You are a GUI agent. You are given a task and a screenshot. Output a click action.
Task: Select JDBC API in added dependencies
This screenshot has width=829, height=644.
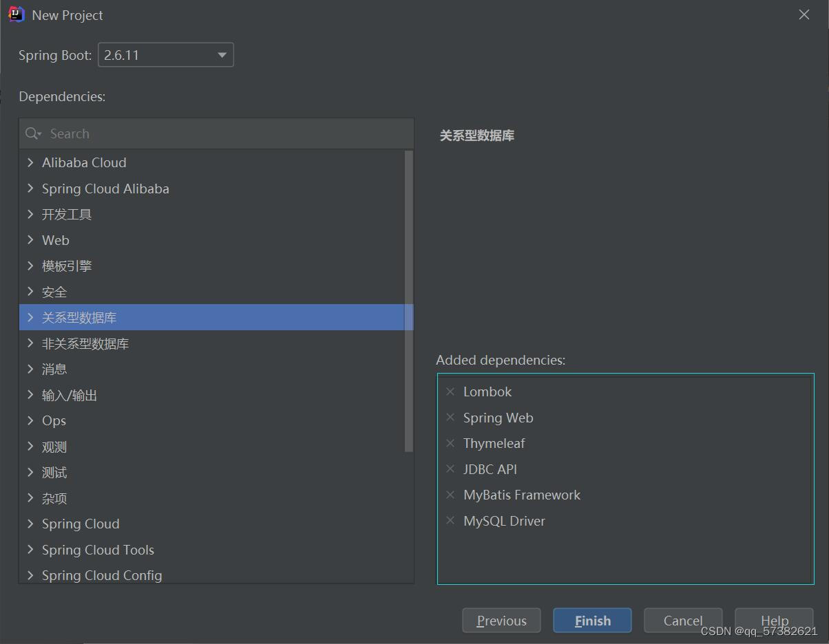coord(490,469)
